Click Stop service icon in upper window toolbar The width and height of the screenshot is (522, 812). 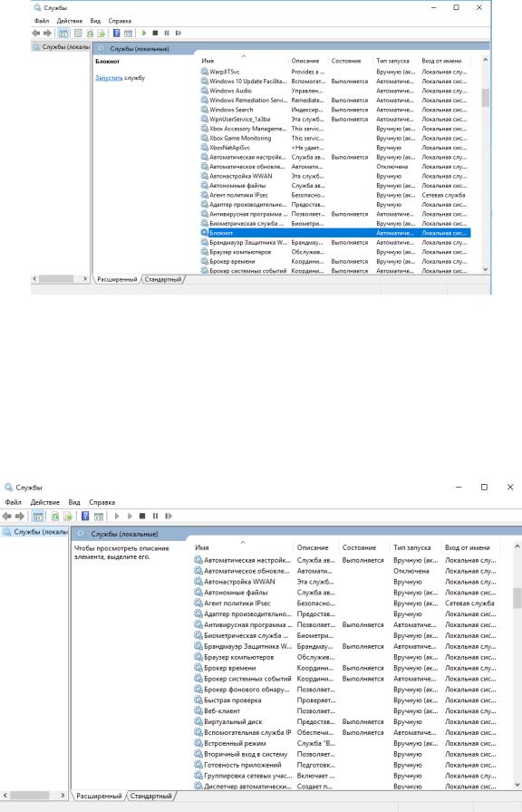coord(155,34)
